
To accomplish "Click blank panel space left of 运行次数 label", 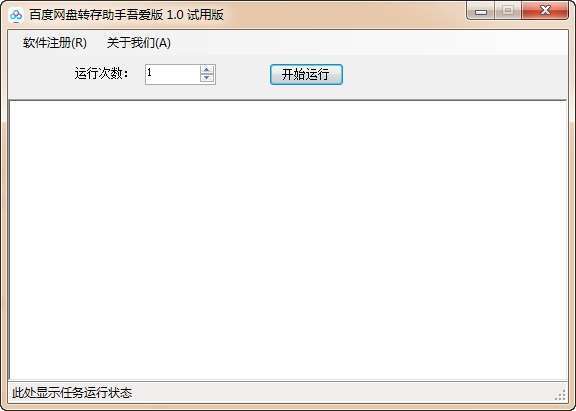I will point(40,75).
